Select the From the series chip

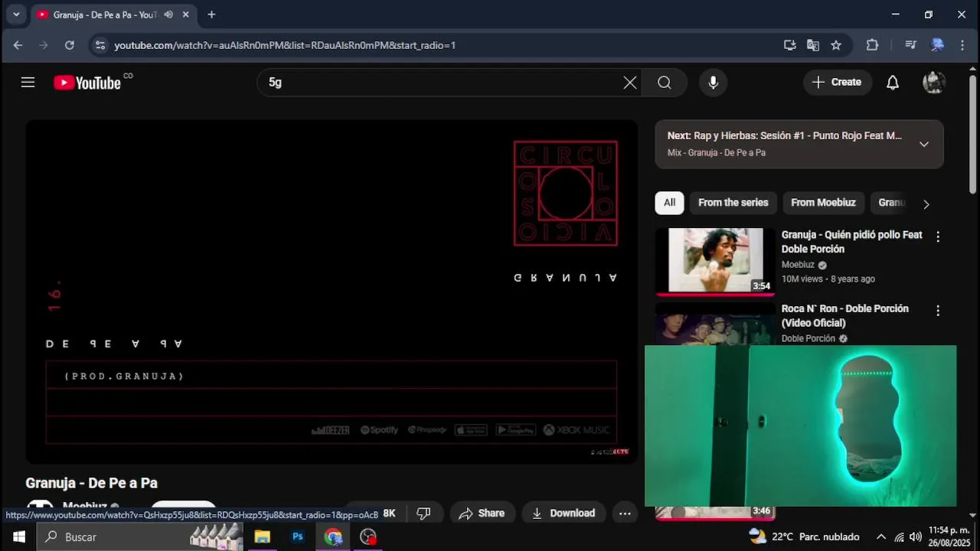pyautogui.click(x=733, y=203)
